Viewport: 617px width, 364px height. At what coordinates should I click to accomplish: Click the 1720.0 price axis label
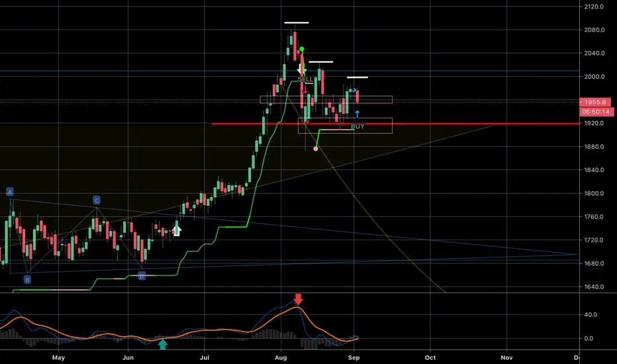594,240
